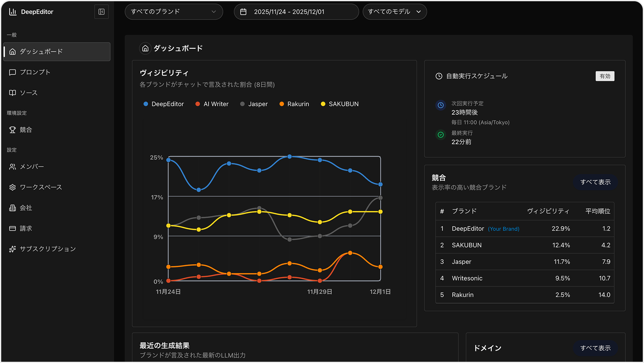644x363 pixels.
Task: Click the book icon for ソース
Action: (13, 93)
